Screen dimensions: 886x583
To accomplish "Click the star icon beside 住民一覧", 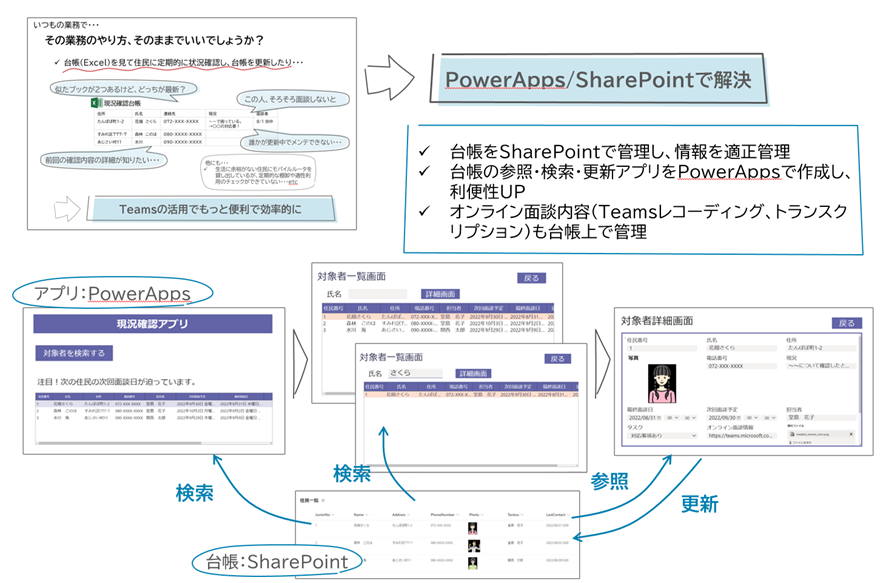I will (323, 501).
